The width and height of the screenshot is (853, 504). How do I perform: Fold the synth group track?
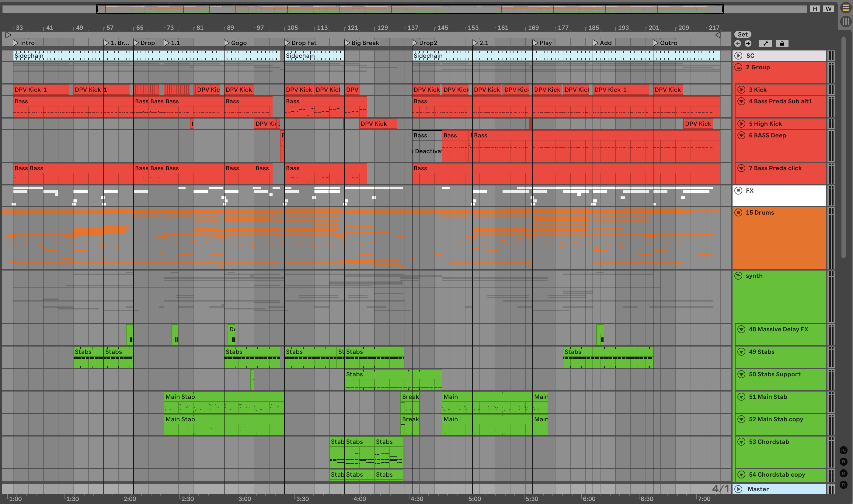point(738,276)
